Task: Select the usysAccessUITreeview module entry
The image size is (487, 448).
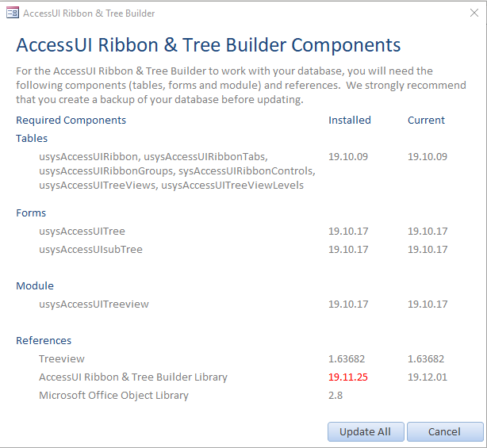Action: [94, 304]
